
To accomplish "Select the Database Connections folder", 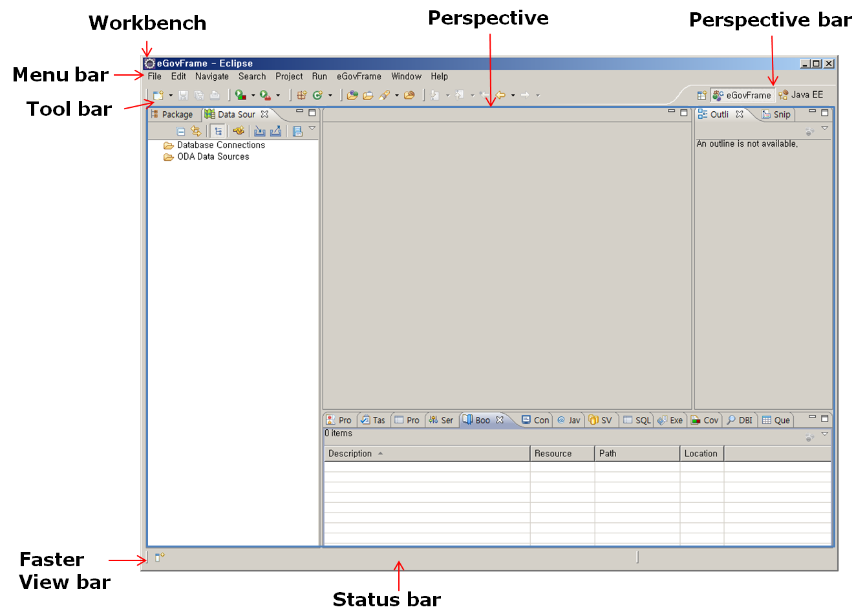I will click(220, 145).
